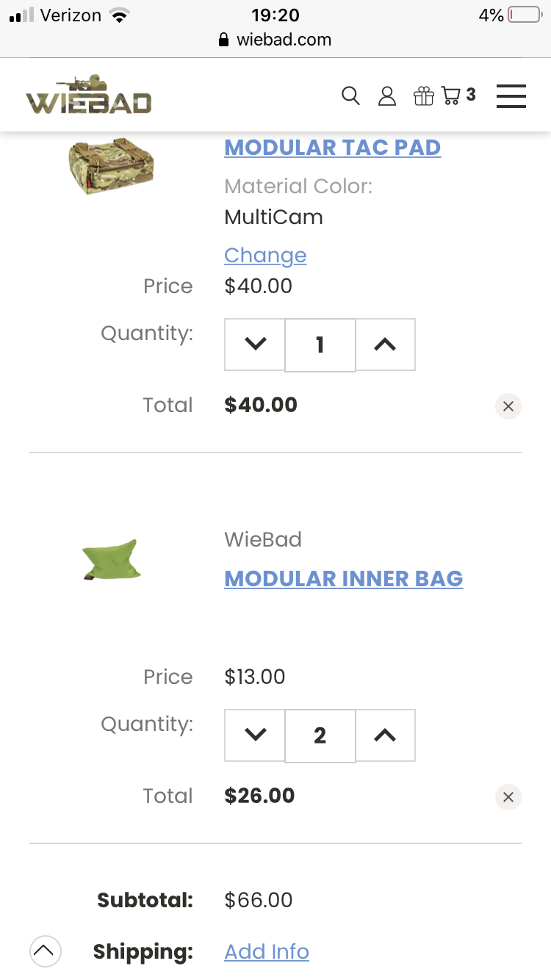Decrease Modular Tac Pad quantity
This screenshot has height=980, width=551.
click(255, 345)
